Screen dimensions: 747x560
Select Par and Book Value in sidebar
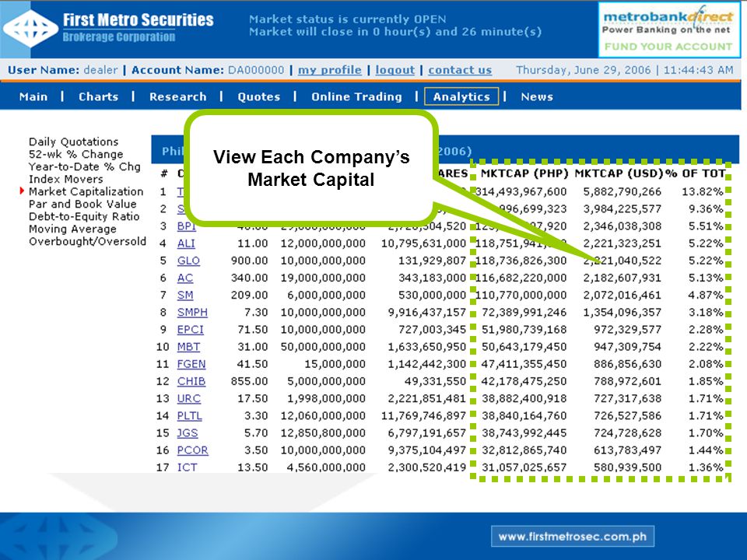click(x=82, y=204)
